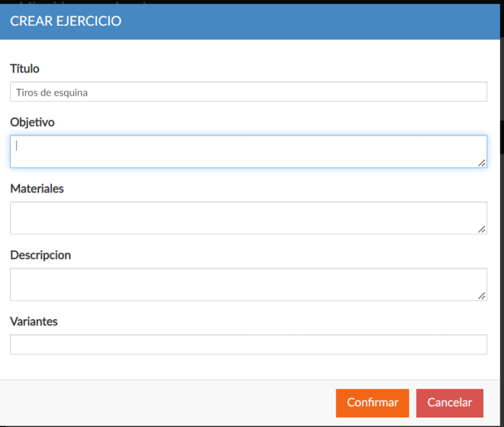Click the Objetivo textarea resize grip
Screen dimensions: 504x427
coord(481,163)
